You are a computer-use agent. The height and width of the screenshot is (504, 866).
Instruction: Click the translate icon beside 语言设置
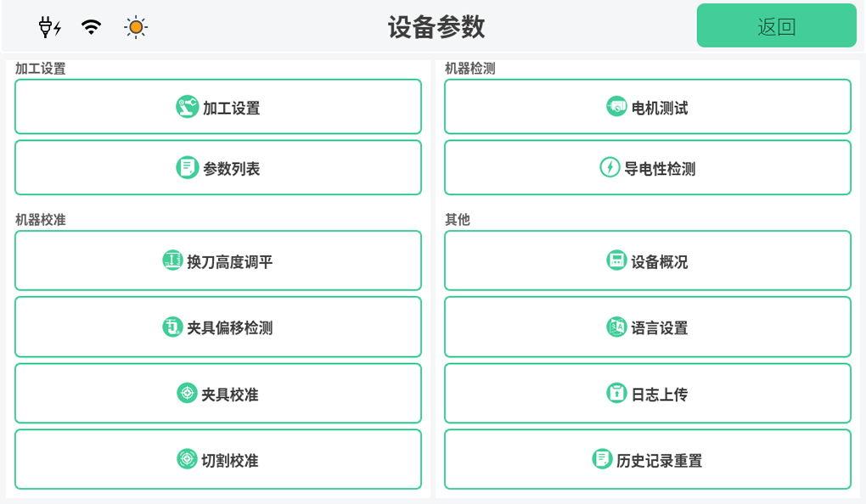pyautogui.click(x=616, y=328)
